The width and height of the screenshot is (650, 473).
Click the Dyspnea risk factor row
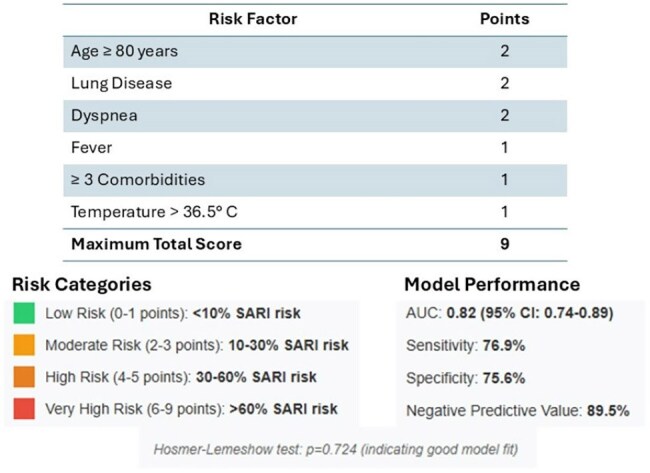(315, 116)
